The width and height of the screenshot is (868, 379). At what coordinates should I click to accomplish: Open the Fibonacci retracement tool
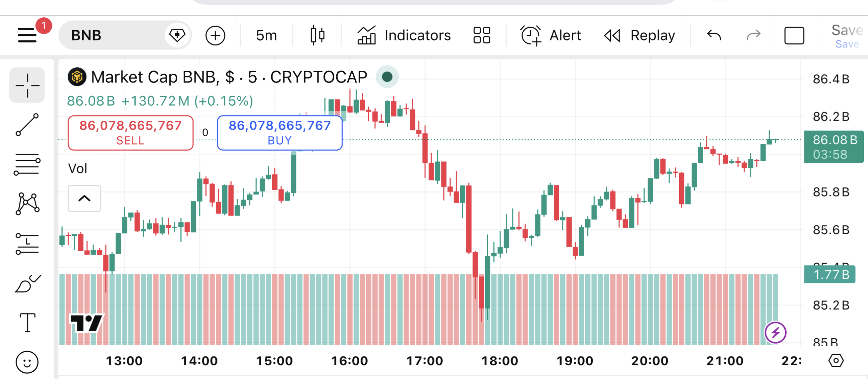pos(27,164)
